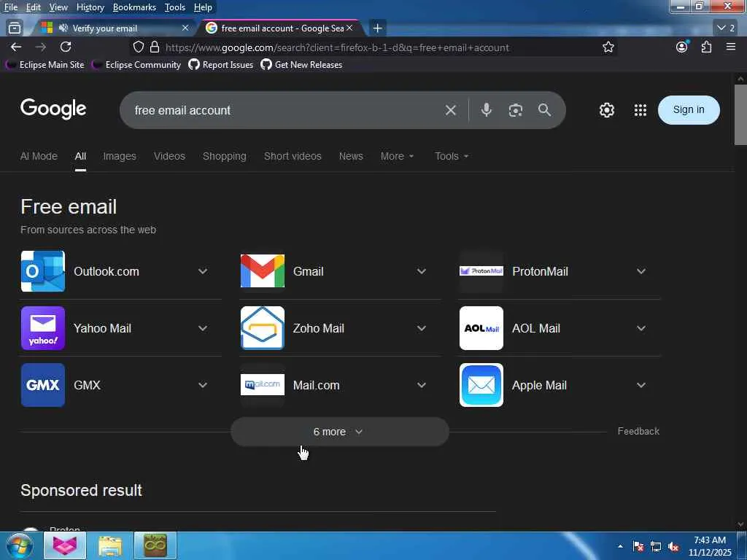Open the Tools dropdown
This screenshot has height=560, width=747.
tap(452, 156)
